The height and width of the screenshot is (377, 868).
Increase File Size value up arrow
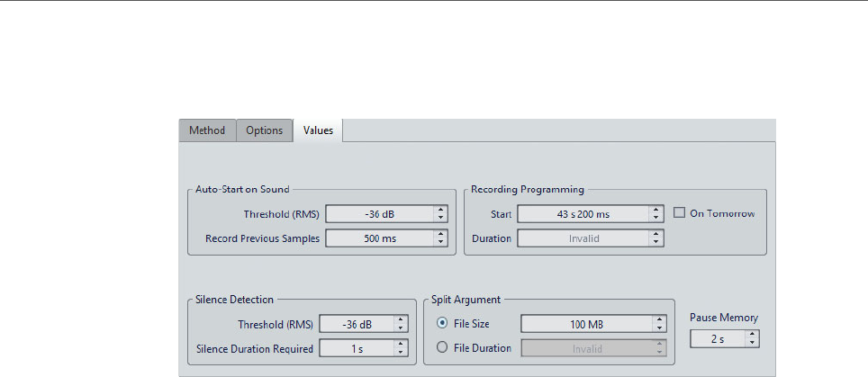click(660, 320)
